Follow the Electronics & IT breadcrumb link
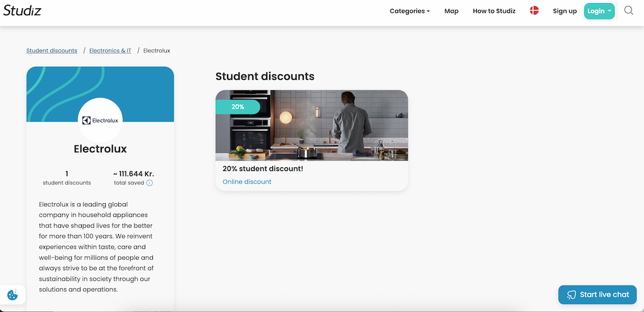 [110, 50]
